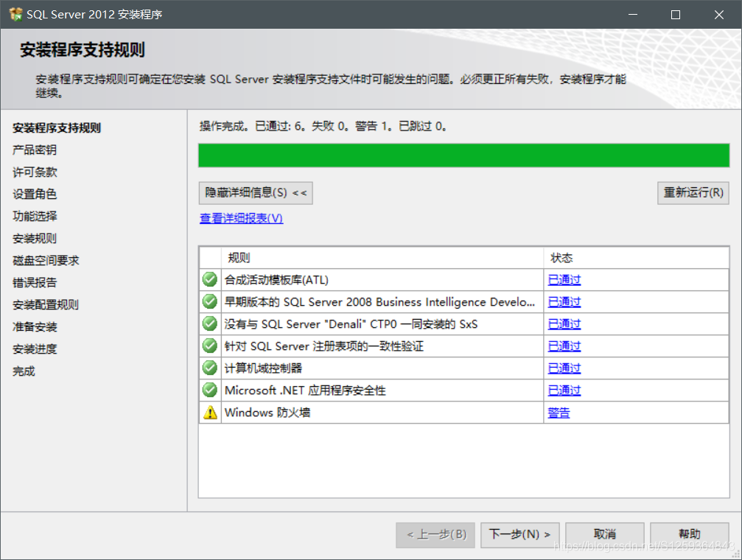Select 设置角色 step in sidebar
Viewport: 742px width, 560px height.
[x=35, y=194]
